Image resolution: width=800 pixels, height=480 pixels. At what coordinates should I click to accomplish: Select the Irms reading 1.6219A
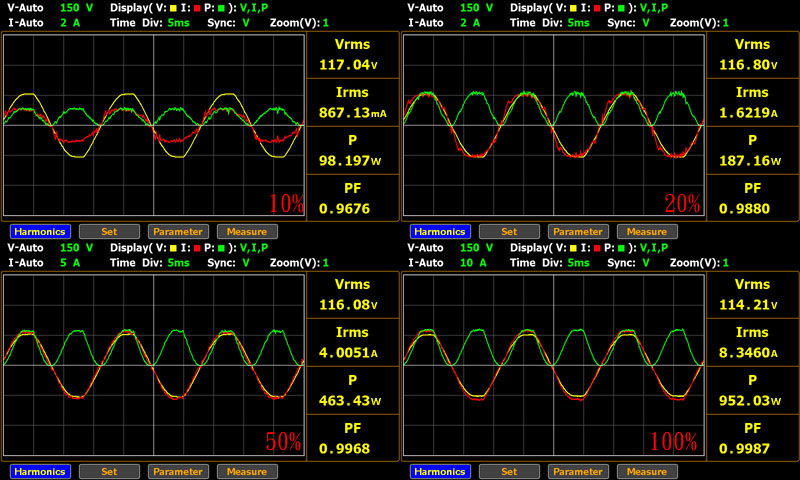tap(748, 113)
